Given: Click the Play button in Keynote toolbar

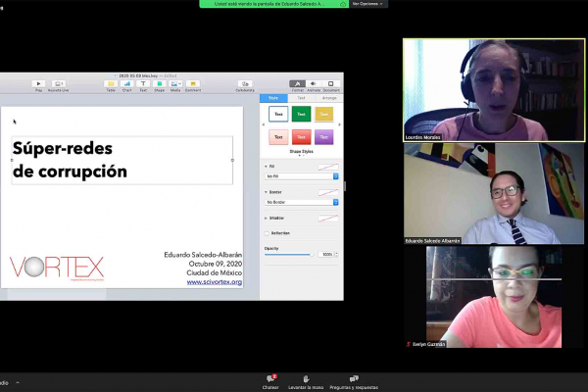Looking at the screenshot, I should [x=38, y=84].
